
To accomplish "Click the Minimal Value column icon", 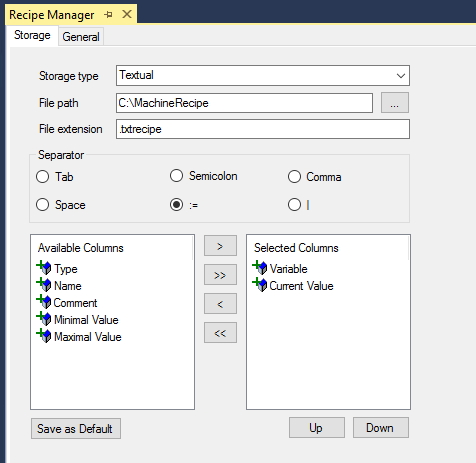I will tap(44, 319).
